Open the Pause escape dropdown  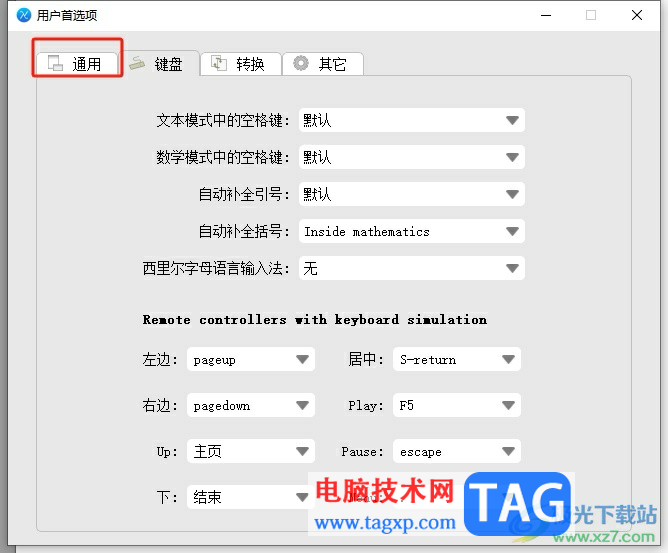pos(457,451)
